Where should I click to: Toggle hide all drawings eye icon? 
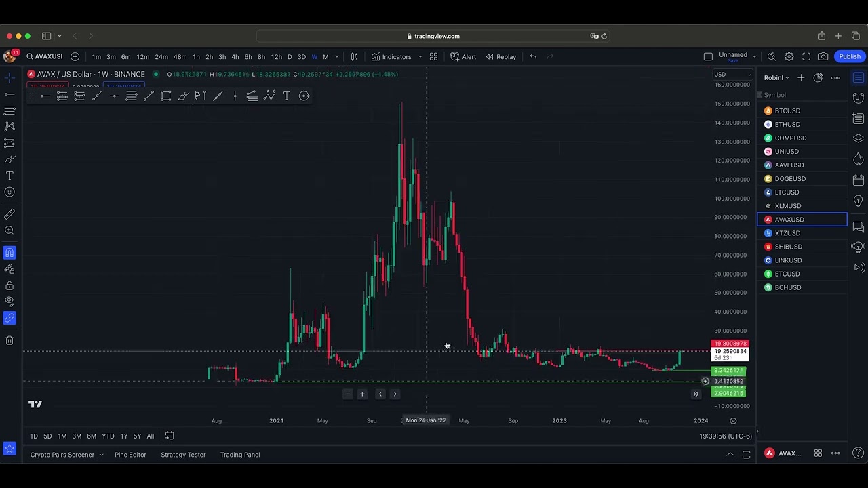[x=9, y=301]
